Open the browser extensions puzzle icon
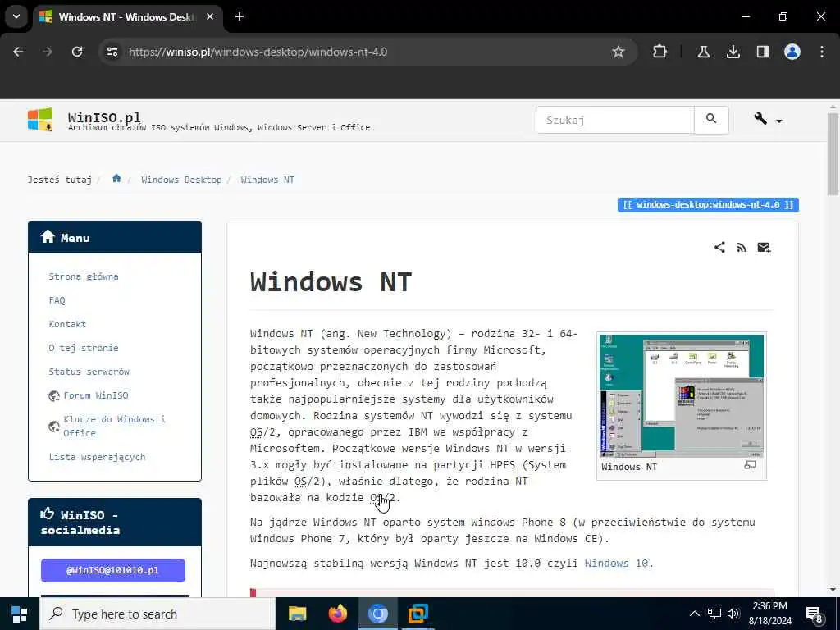The width and height of the screenshot is (840, 630). tap(660, 52)
